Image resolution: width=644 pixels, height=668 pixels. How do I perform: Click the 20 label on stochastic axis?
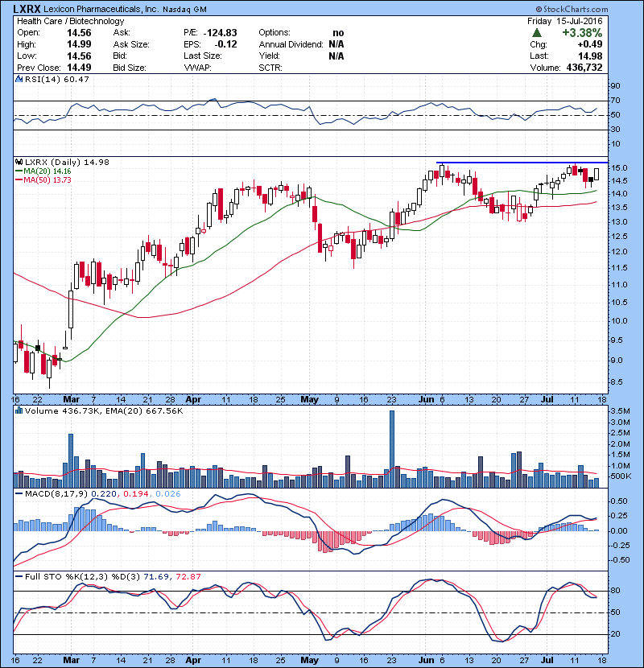pyautogui.click(x=615, y=634)
